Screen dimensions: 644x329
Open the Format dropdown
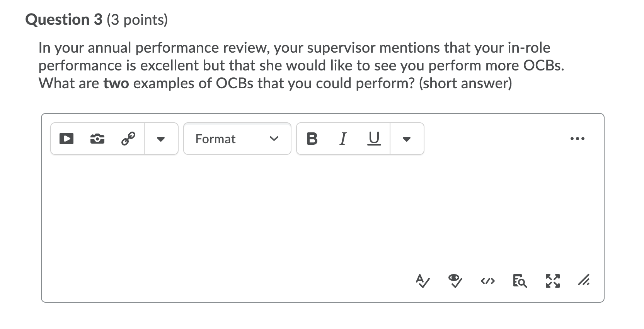click(237, 139)
